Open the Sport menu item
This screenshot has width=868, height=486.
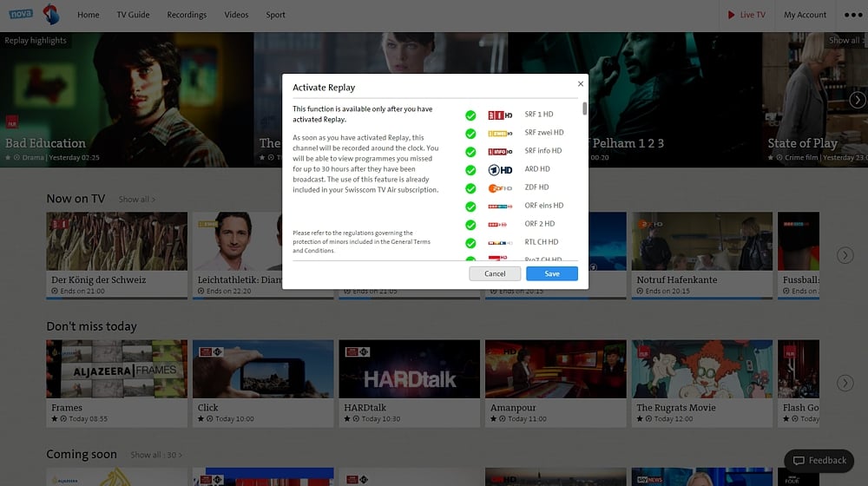(276, 15)
